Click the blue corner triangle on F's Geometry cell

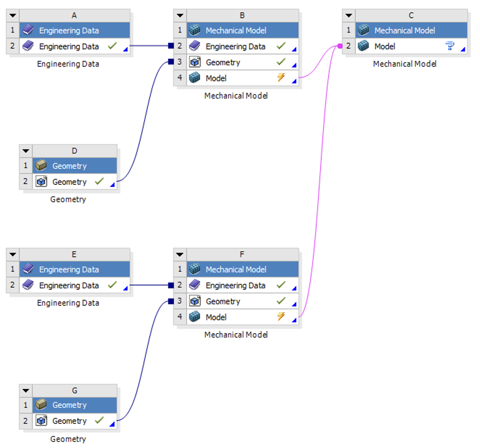(295, 305)
